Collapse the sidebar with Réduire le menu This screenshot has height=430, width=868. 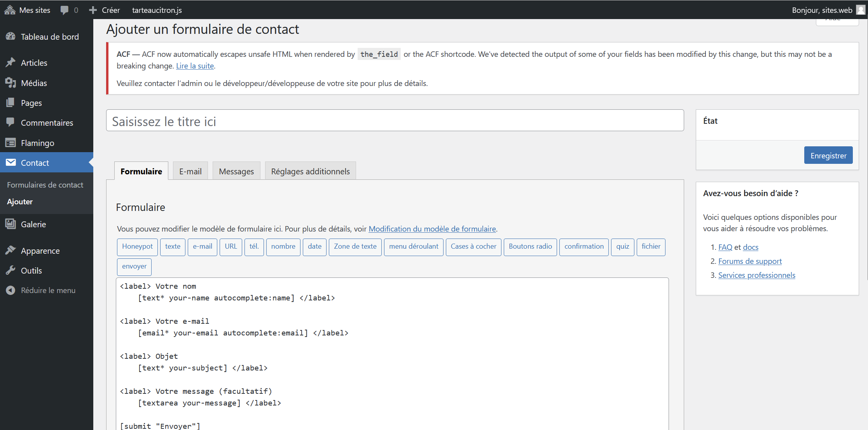pyautogui.click(x=48, y=290)
